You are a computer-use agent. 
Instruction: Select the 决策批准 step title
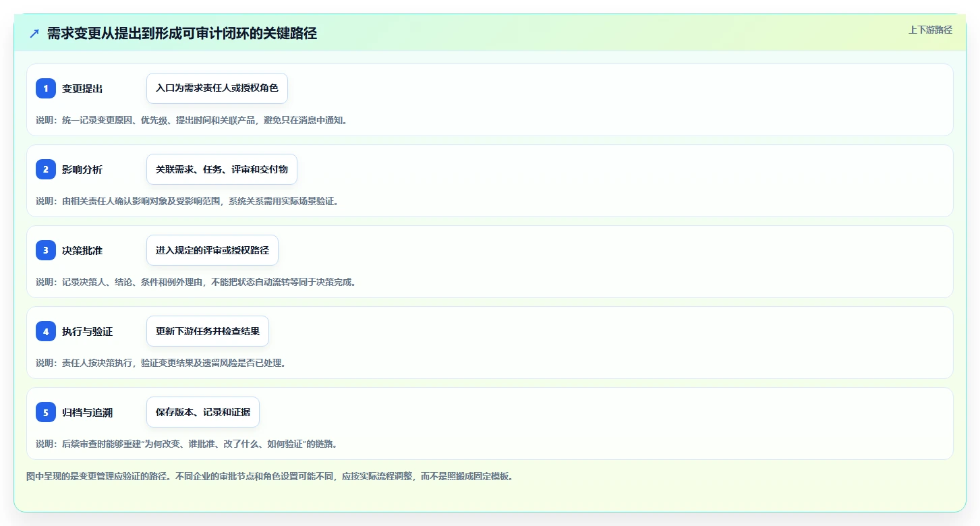coord(82,251)
